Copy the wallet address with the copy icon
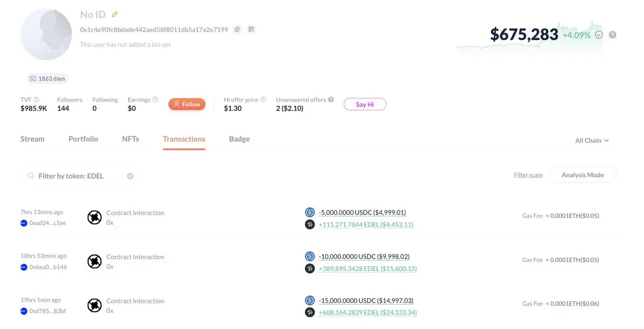644x329 pixels. pos(237,30)
